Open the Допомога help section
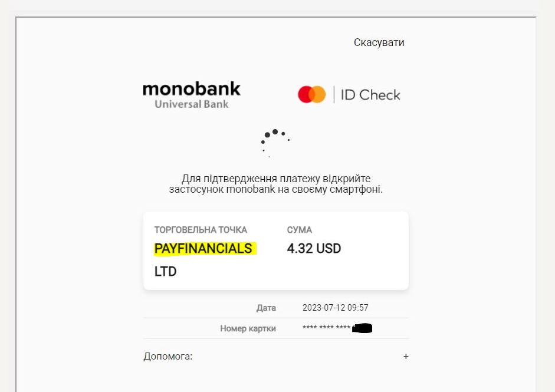555x392 pixels. [168, 357]
